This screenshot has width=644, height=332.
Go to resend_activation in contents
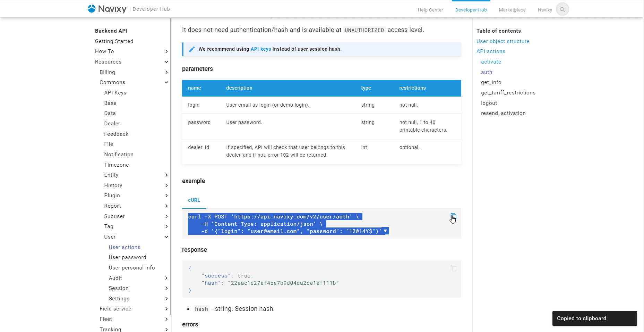pyautogui.click(x=503, y=113)
